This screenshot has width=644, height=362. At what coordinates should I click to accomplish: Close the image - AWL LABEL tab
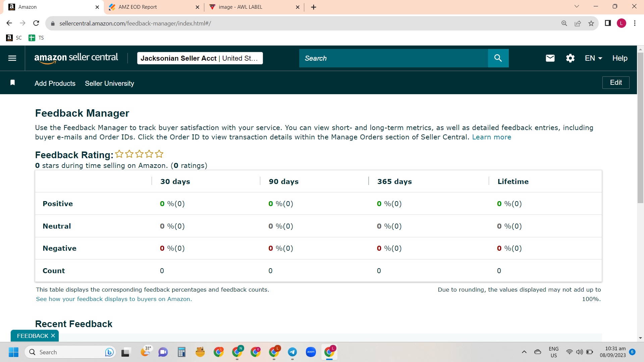pyautogui.click(x=298, y=7)
